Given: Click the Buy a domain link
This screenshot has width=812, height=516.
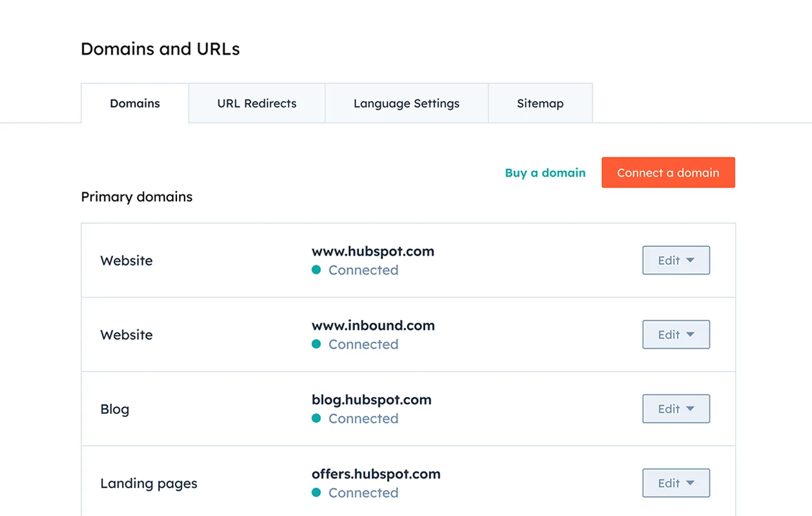Looking at the screenshot, I should 545,173.
